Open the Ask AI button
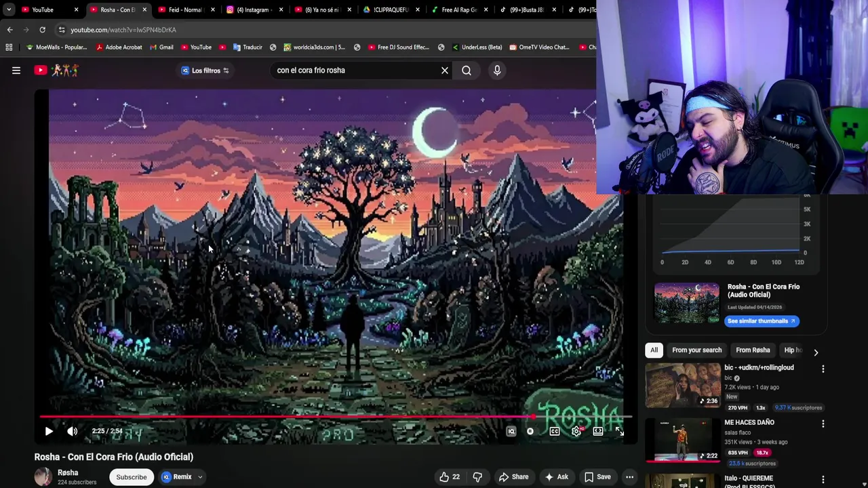This screenshot has height=488, width=868. [x=556, y=477]
